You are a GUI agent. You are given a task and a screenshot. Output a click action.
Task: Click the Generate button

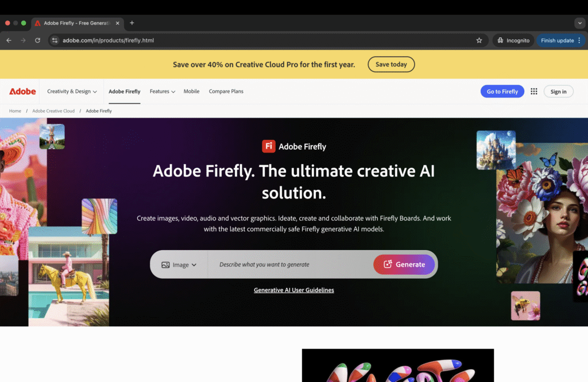coord(404,264)
